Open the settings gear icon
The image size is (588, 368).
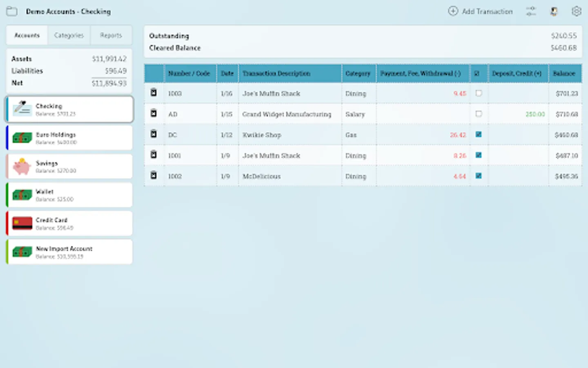pos(576,11)
